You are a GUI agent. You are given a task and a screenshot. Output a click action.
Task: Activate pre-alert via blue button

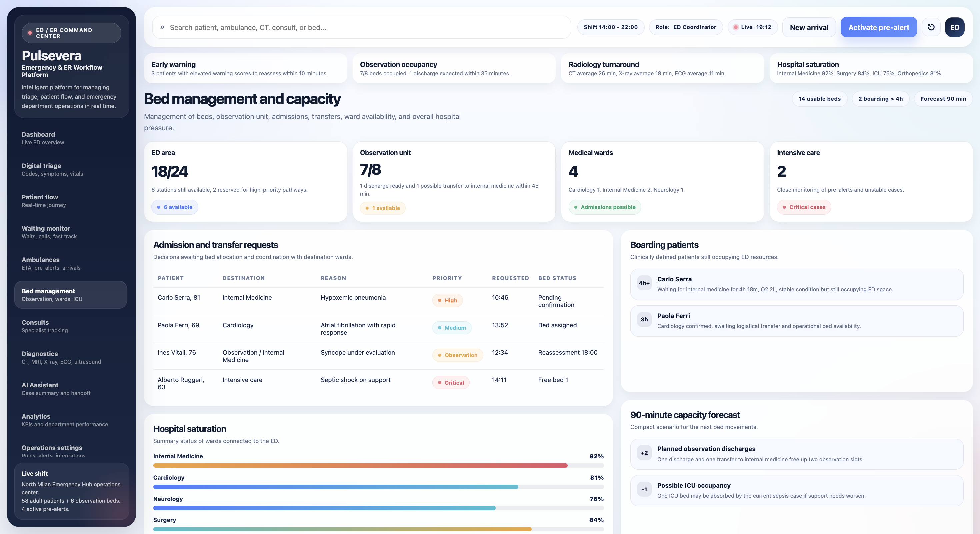click(878, 27)
